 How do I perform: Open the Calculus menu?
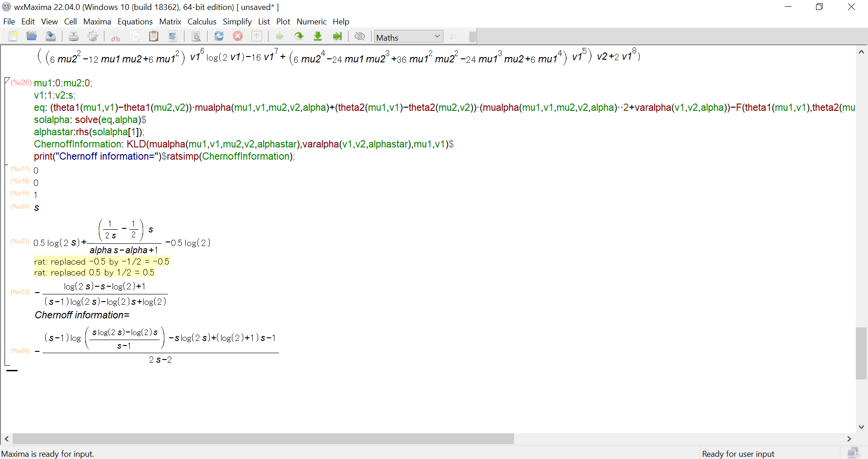202,22
